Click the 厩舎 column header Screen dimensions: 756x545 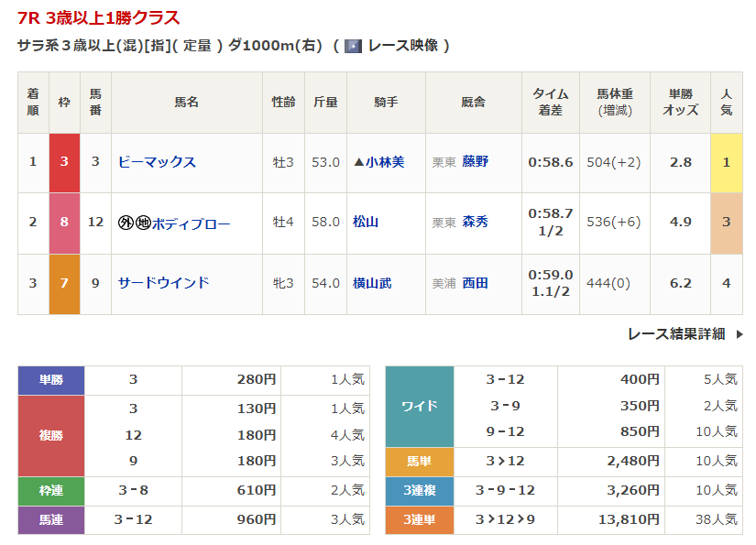click(474, 103)
